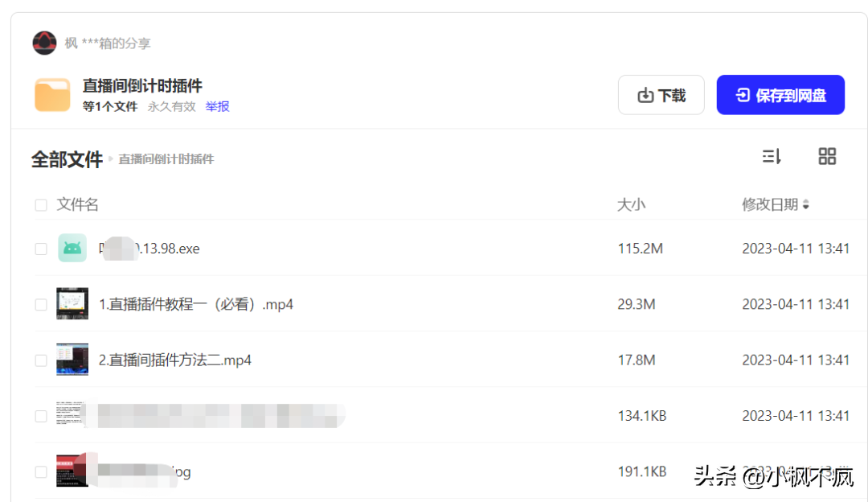The width and height of the screenshot is (868, 502).
Task: Tick checkbox for 2.直播间插件方法二.mp4
Action: click(41, 360)
